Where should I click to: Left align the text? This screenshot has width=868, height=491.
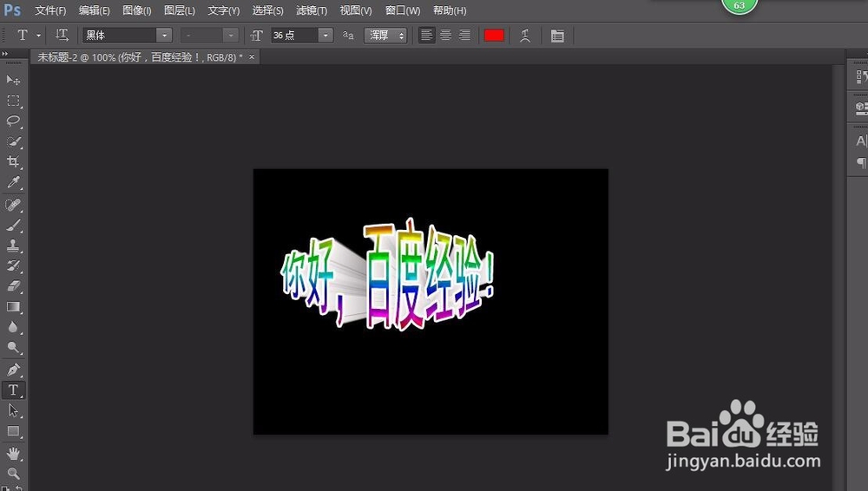point(426,36)
